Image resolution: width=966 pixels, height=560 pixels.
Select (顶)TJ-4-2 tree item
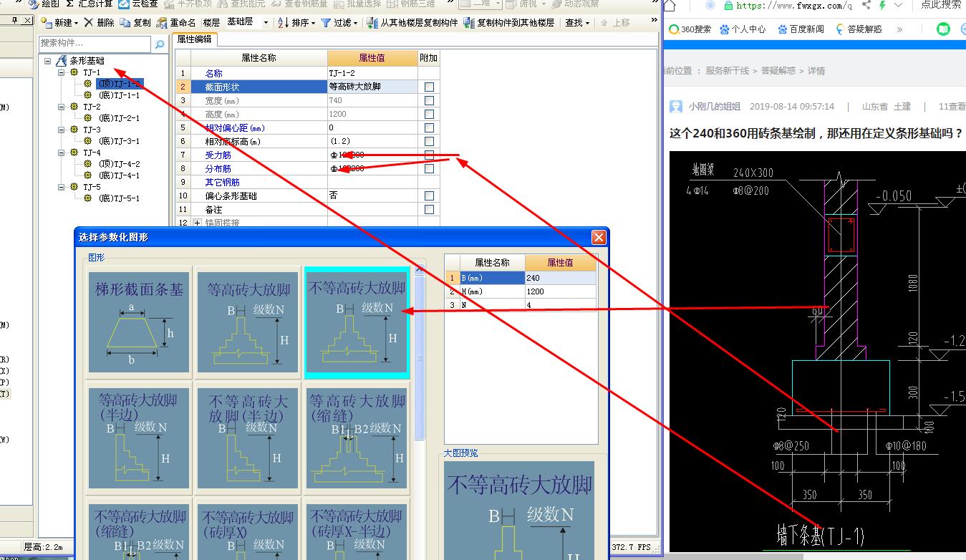click(x=119, y=164)
